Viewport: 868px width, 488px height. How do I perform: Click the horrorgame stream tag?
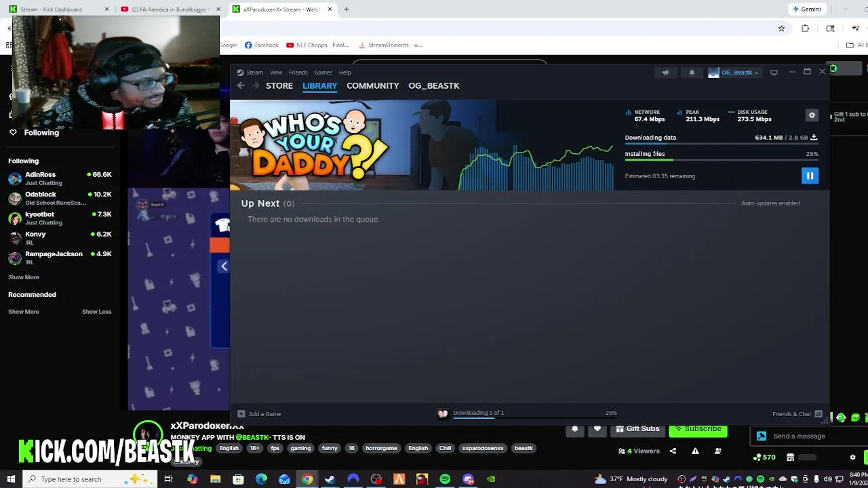(381, 448)
